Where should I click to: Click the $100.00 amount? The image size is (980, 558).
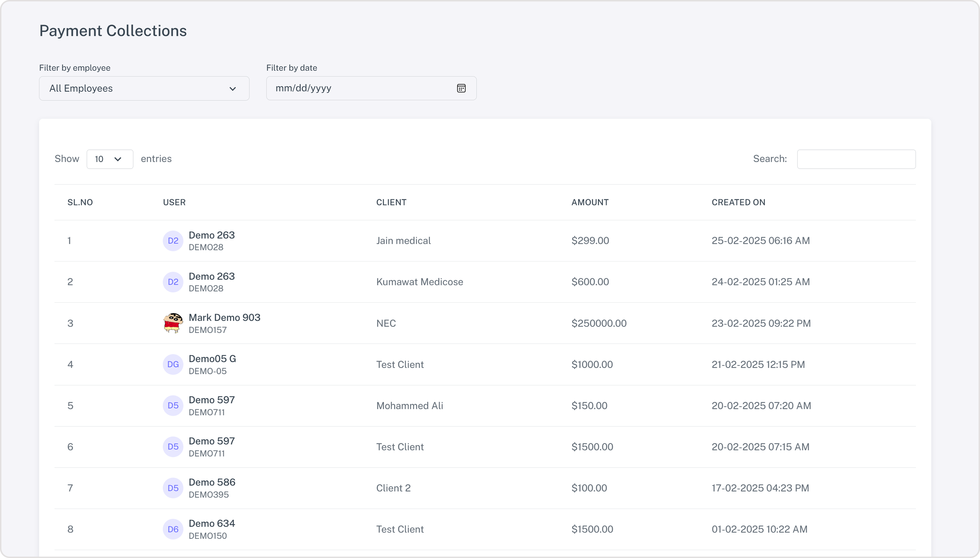click(x=589, y=488)
